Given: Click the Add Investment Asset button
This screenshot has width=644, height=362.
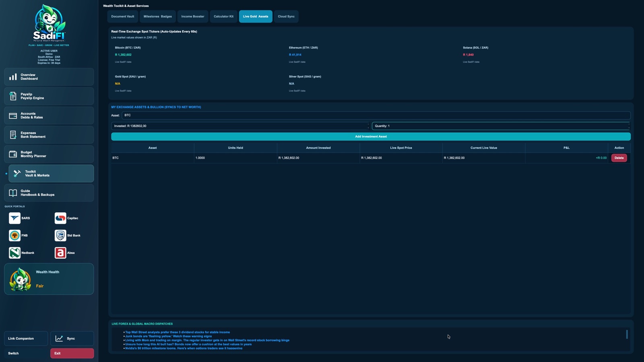Looking at the screenshot, I should (x=371, y=136).
